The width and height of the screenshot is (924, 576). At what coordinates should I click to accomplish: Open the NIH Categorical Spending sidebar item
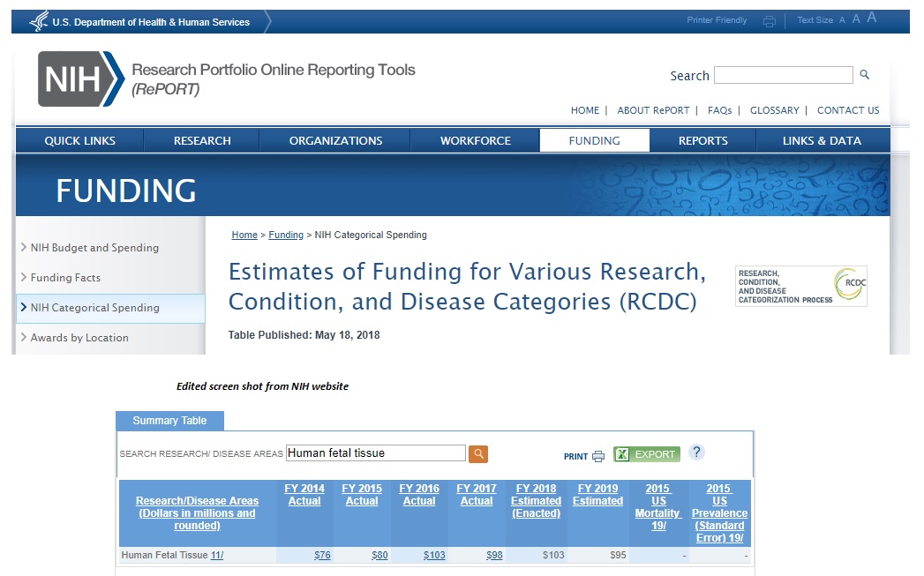click(x=110, y=308)
